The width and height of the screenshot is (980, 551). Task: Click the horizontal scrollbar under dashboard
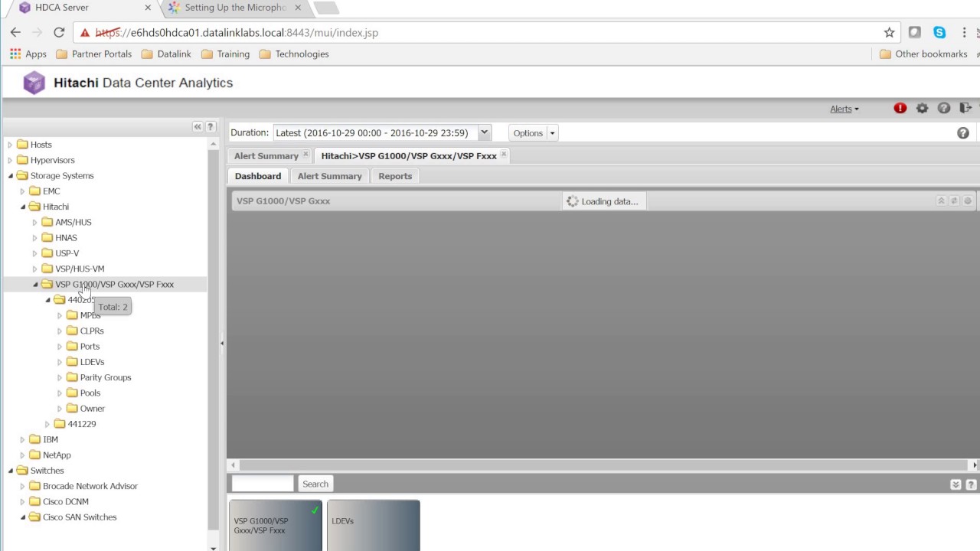click(x=603, y=465)
